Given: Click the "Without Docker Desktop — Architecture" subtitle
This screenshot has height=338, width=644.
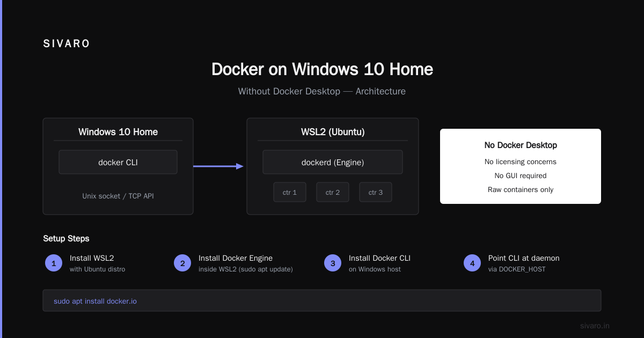Looking at the screenshot, I should [322, 91].
